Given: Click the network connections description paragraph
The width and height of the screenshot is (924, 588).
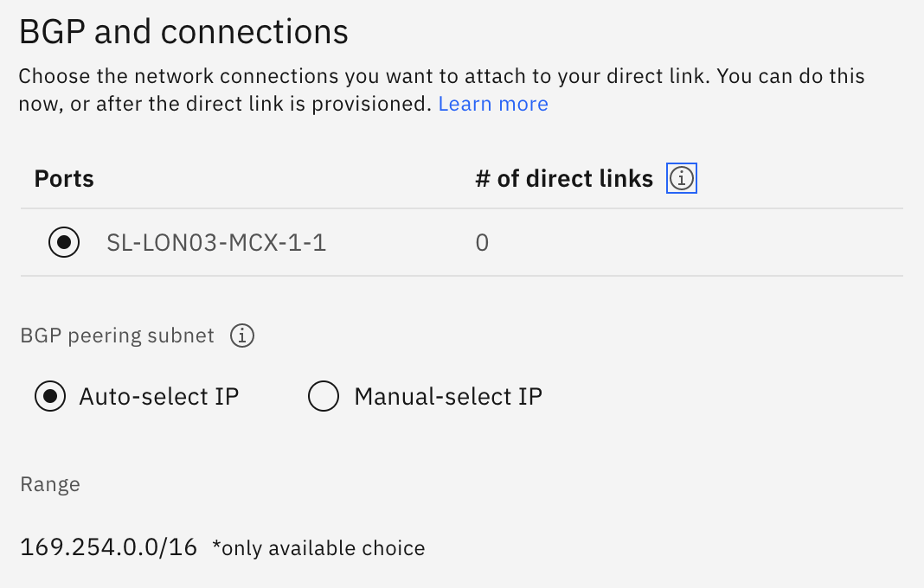Looking at the screenshot, I should (442, 90).
